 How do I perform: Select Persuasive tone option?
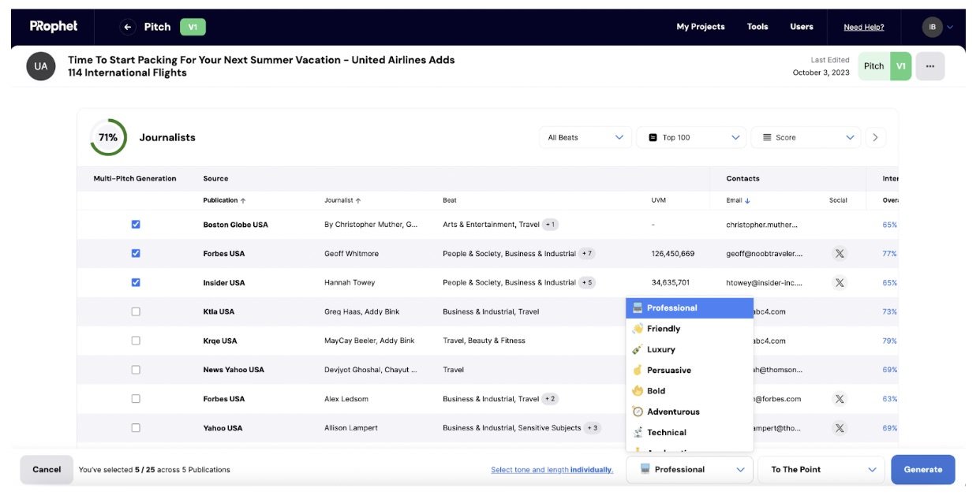690,370
